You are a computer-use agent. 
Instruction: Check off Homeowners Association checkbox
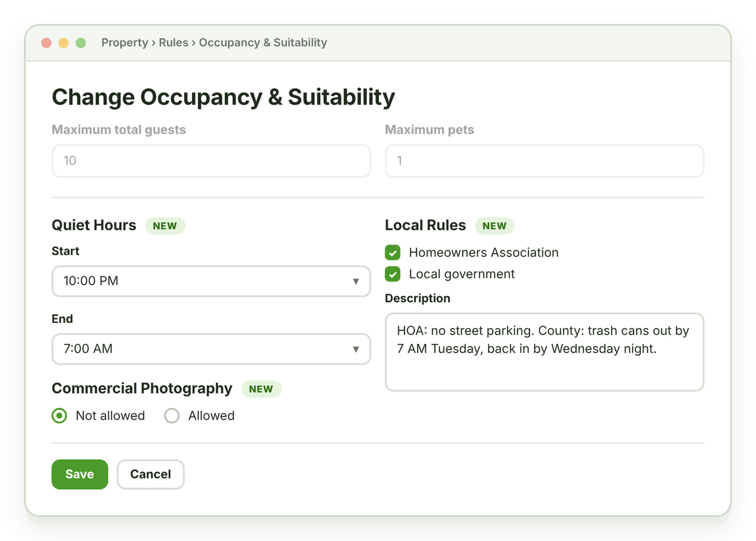393,253
